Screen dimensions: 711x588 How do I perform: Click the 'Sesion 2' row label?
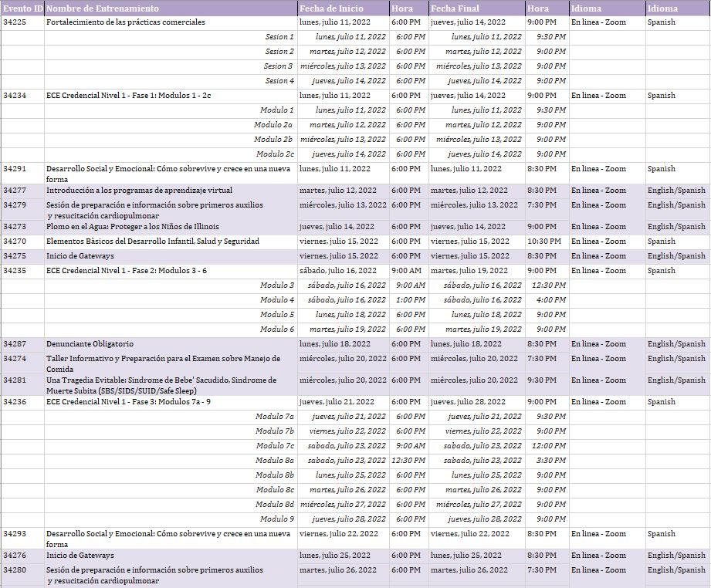(x=279, y=51)
